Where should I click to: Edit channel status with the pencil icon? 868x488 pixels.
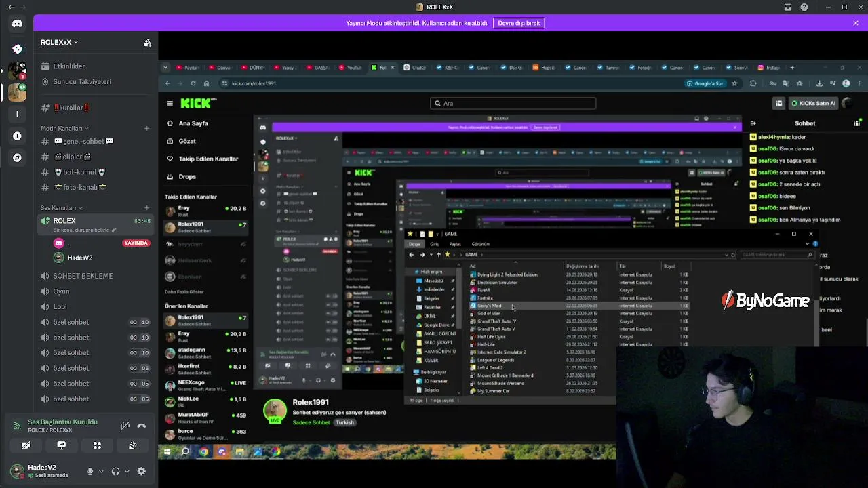pyautogui.click(x=114, y=230)
